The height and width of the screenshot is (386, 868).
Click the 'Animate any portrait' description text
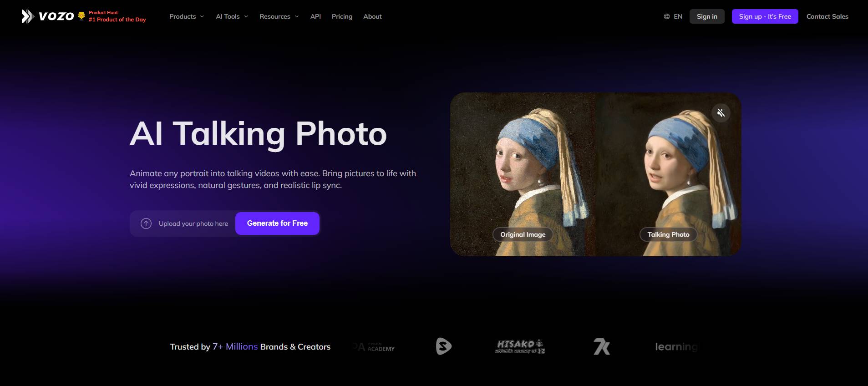click(x=273, y=179)
